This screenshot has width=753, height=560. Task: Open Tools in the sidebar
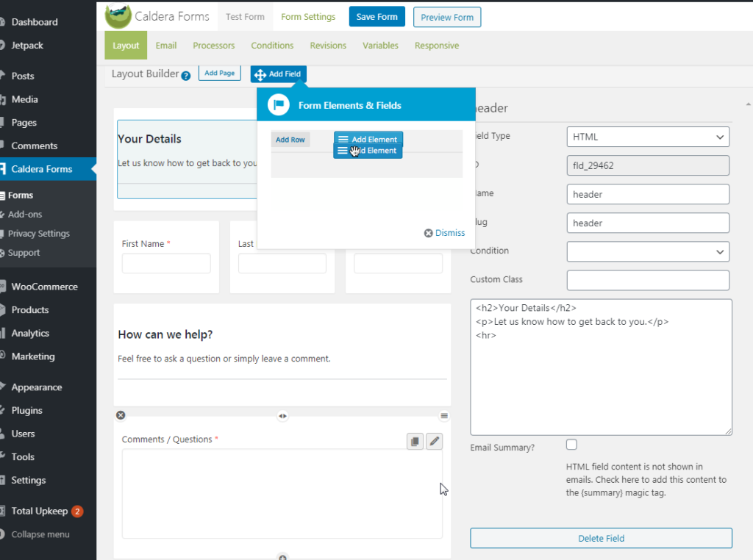[23, 457]
